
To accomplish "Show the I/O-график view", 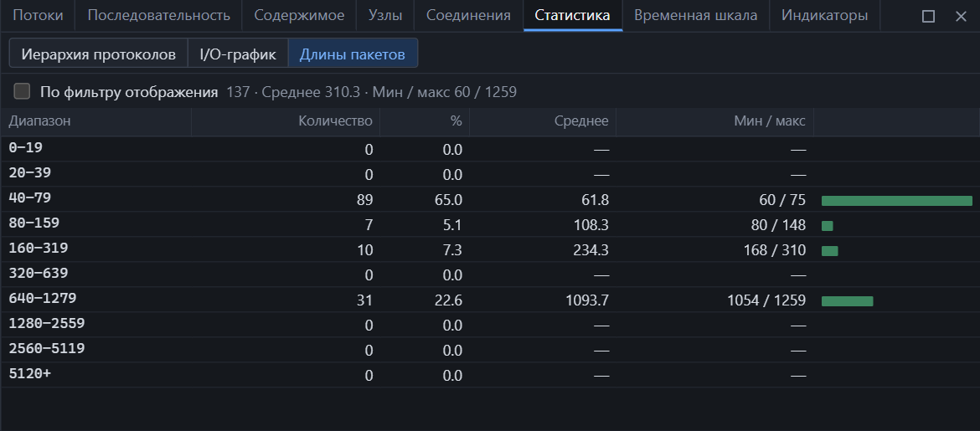I will (238, 53).
